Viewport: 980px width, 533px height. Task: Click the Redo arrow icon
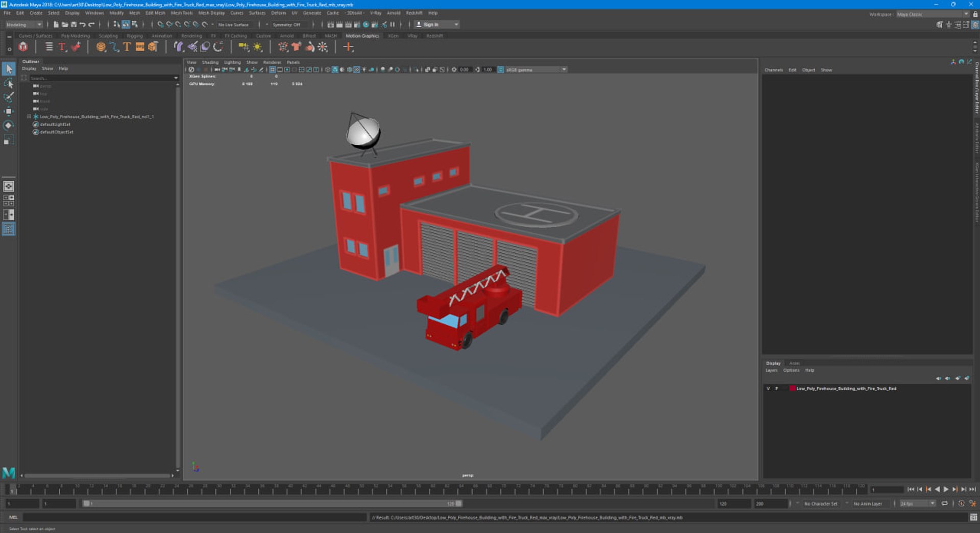pyautogui.click(x=91, y=25)
